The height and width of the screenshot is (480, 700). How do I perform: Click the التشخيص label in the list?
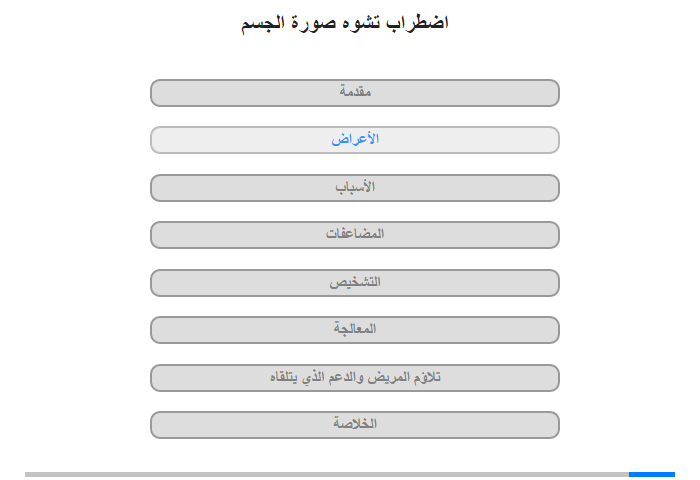coord(355,282)
